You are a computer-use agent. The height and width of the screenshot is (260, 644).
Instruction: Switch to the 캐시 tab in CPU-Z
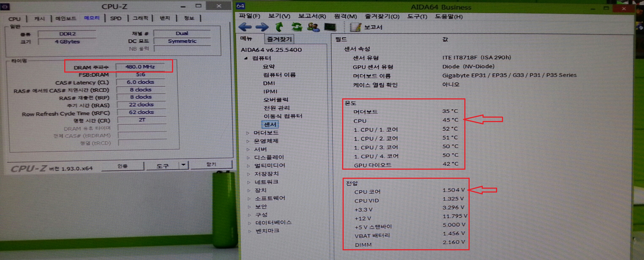(x=40, y=19)
